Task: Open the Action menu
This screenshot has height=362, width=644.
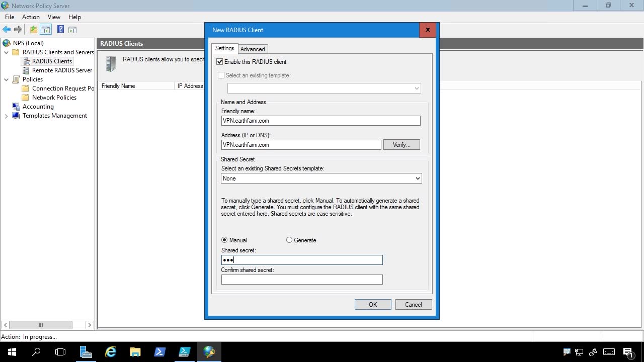Action: click(31, 17)
